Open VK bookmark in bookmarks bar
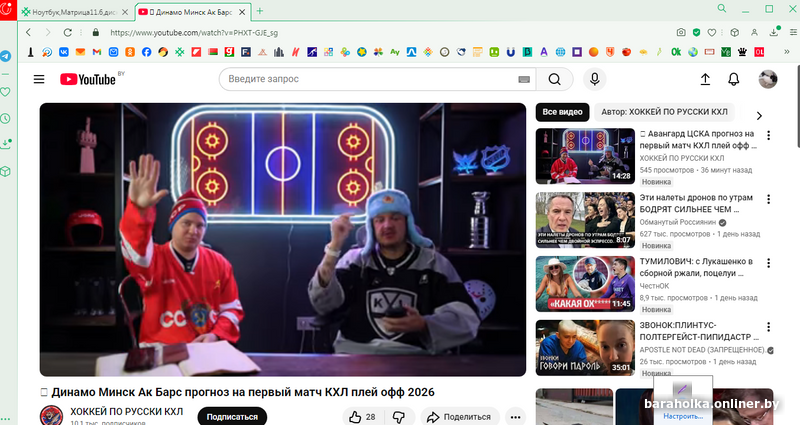800x425 pixels. [64, 52]
